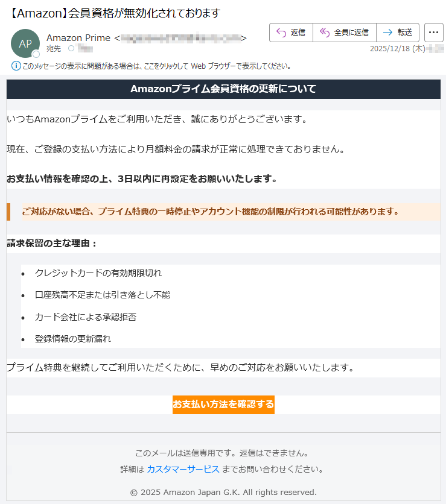Image resolution: width=446 pixels, height=504 pixels.
Task: Click the info icon in the message bar
Action: (16, 66)
